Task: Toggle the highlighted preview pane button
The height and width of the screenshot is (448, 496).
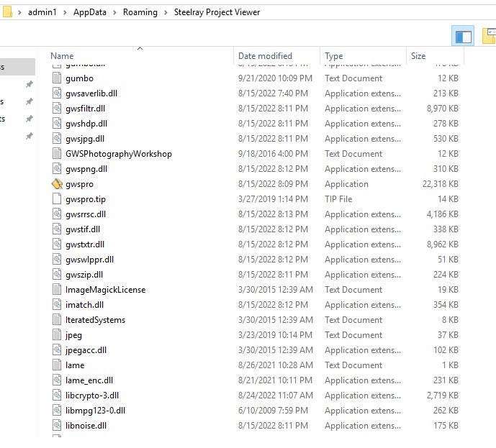Action: (462, 36)
